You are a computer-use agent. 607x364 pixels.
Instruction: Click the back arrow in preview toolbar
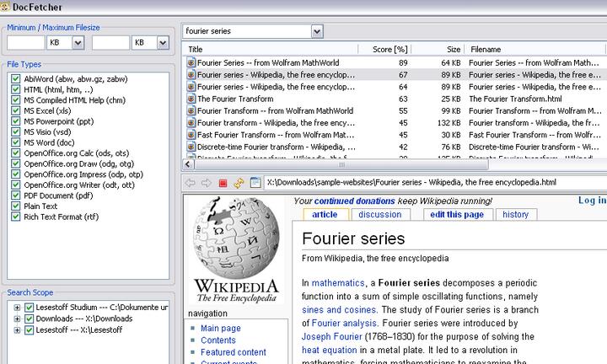pos(190,183)
